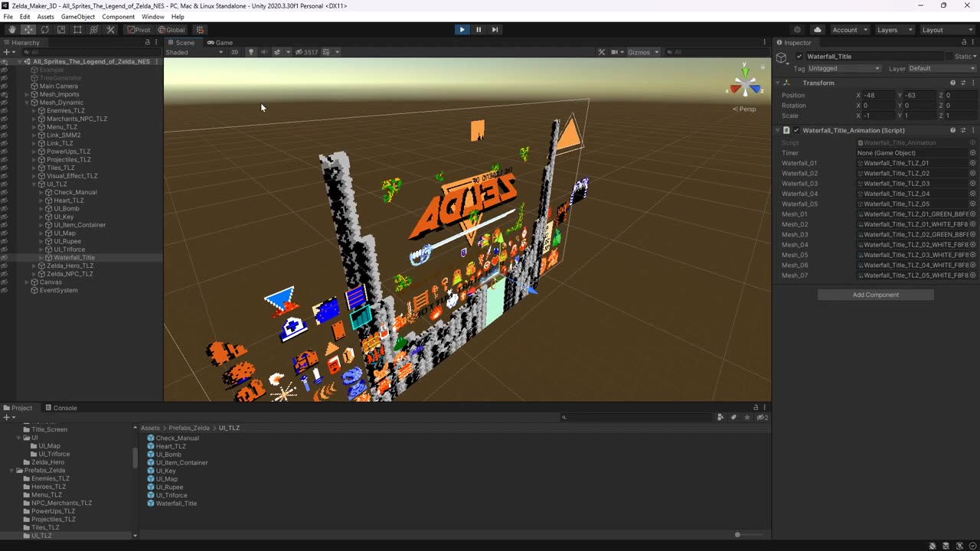Open the Layout dropdown

click(x=946, y=30)
